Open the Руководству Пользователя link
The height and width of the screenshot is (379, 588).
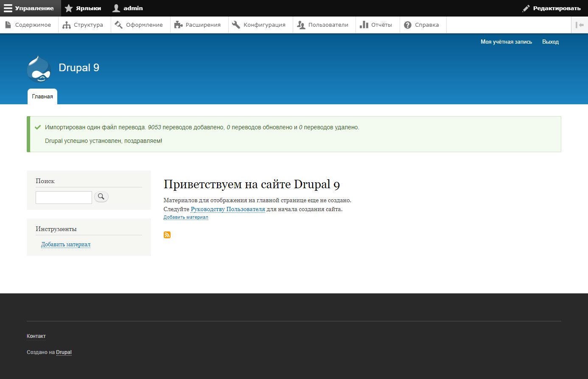(228, 209)
